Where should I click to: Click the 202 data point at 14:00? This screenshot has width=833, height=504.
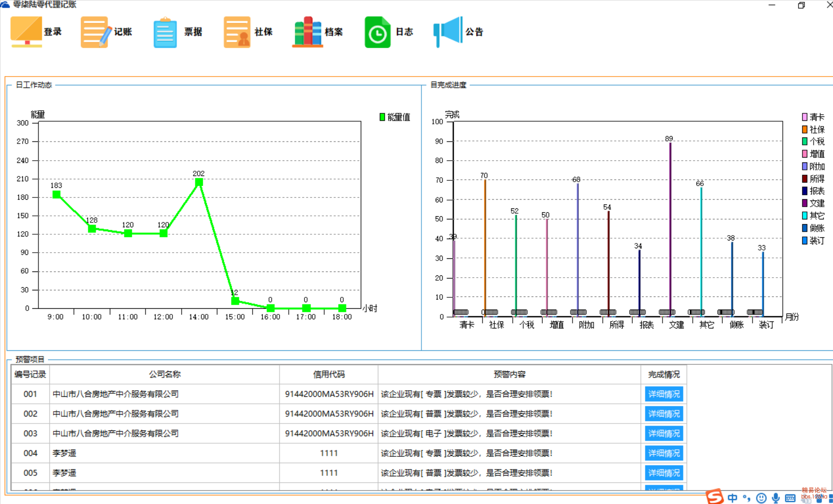click(x=199, y=182)
